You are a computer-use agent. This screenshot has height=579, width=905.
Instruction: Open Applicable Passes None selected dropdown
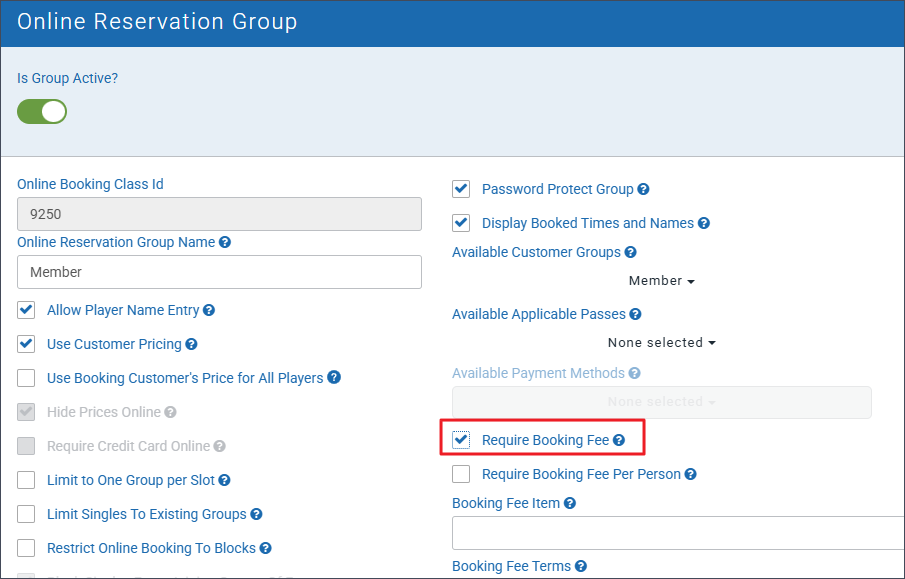661,343
